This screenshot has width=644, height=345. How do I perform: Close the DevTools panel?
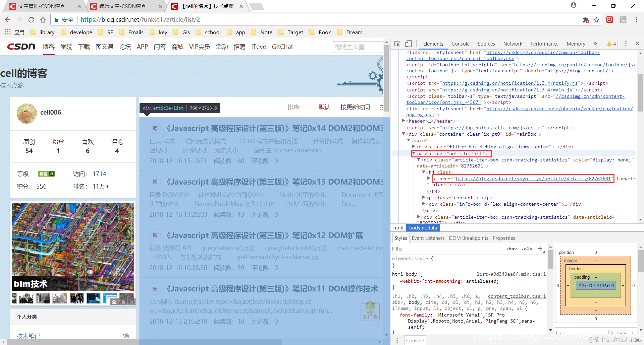pos(637,44)
